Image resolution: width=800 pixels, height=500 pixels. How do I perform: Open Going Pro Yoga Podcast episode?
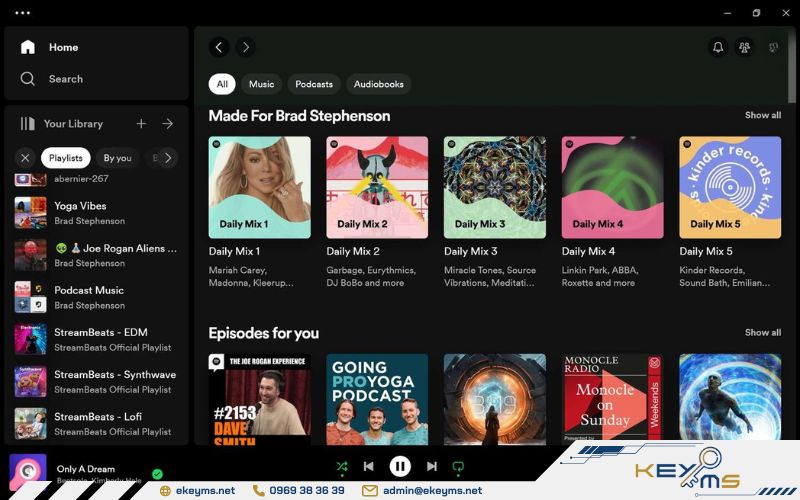[377, 399]
